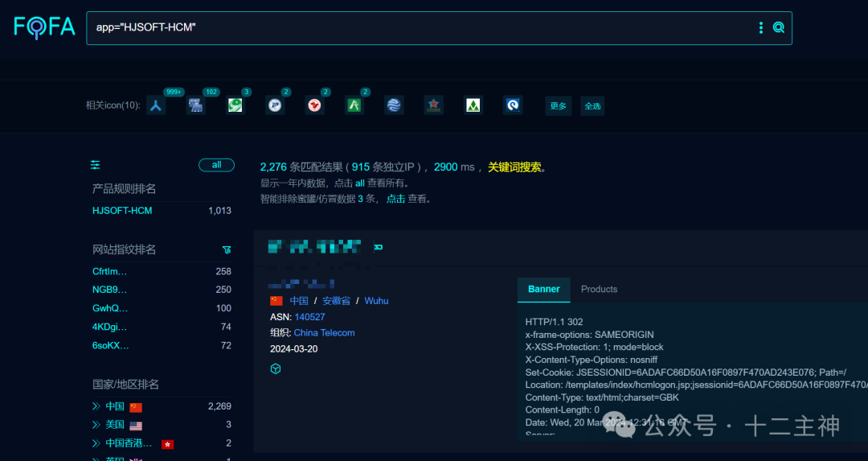This screenshot has width=868, height=461.
Task: Click the 2,276 match count text
Action: click(273, 167)
